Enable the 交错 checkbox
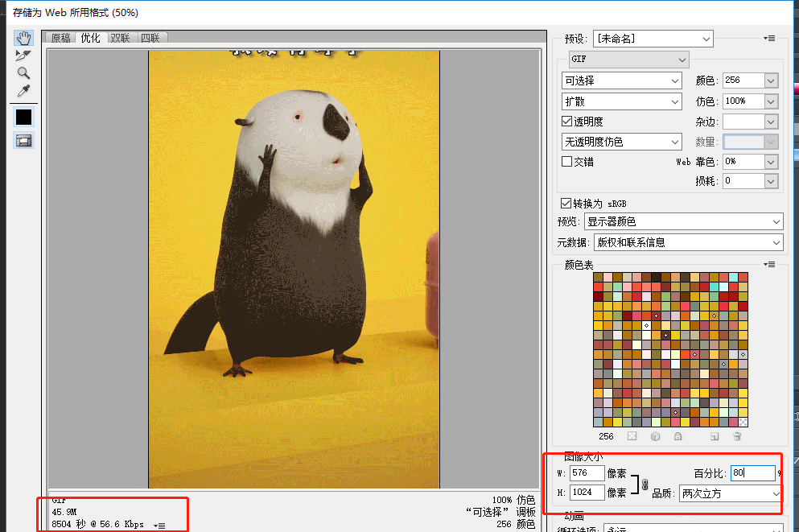 pos(566,162)
